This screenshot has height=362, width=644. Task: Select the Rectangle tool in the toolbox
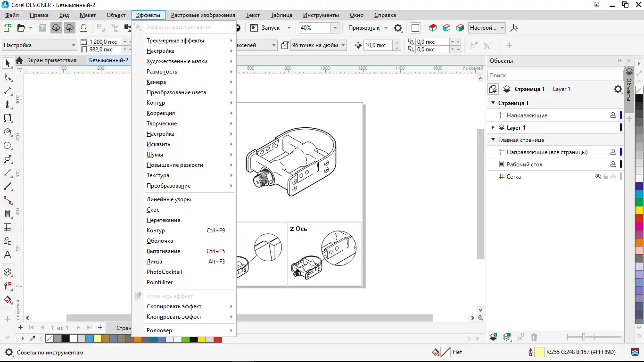click(x=8, y=118)
